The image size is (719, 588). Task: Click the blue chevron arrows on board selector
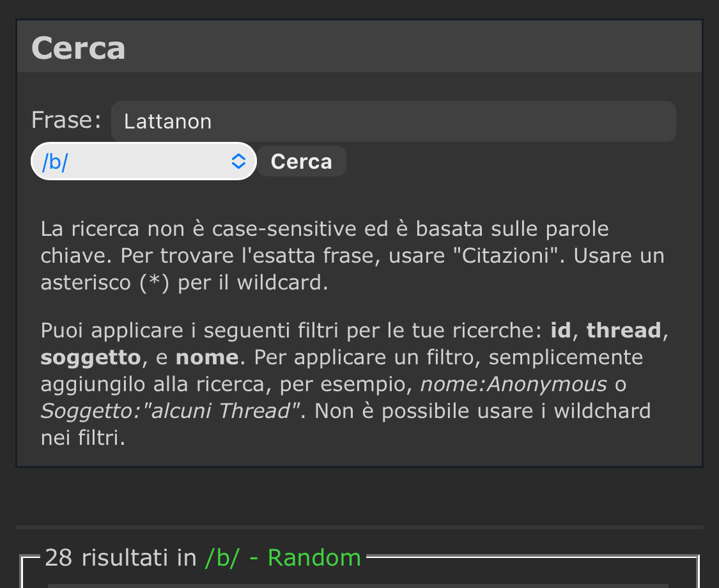point(238,162)
